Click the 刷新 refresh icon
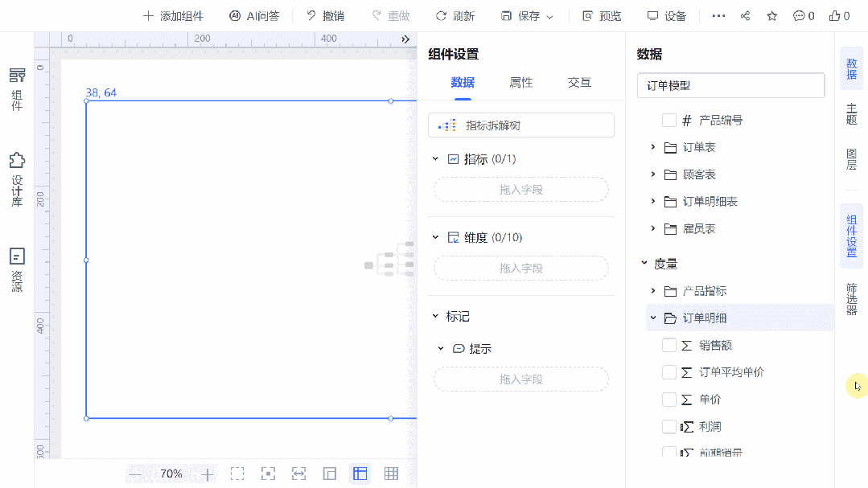The height and width of the screenshot is (488, 868). pyautogui.click(x=440, y=15)
